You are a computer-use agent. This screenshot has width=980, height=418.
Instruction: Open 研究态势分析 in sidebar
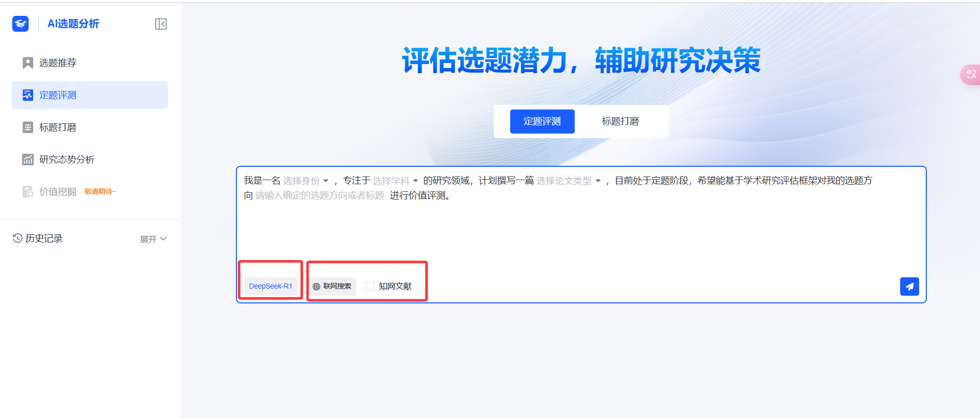[x=67, y=160]
